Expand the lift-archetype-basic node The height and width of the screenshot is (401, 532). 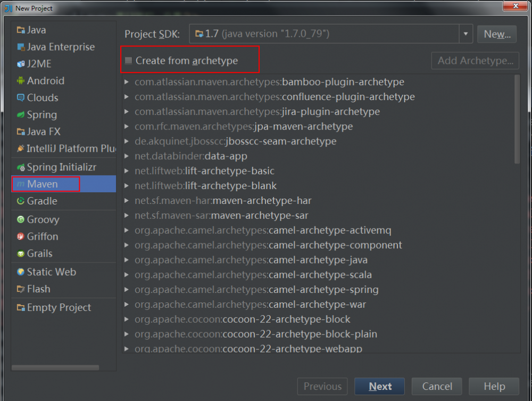click(127, 171)
